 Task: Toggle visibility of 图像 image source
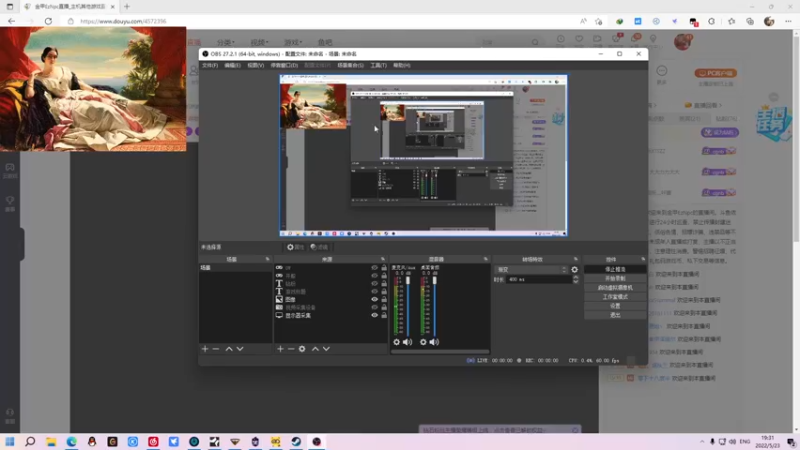coord(374,299)
